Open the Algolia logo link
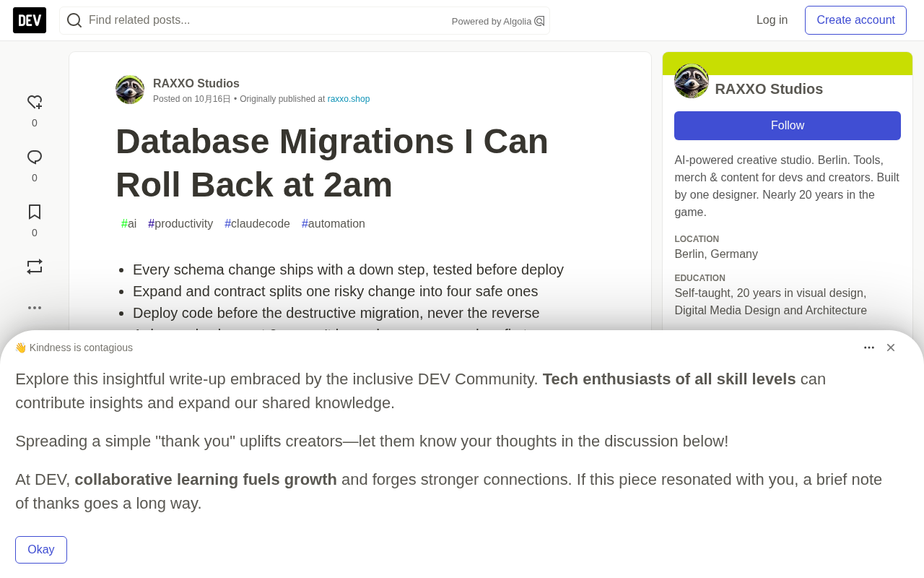The height and width of the screenshot is (578, 924). [x=539, y=21]
